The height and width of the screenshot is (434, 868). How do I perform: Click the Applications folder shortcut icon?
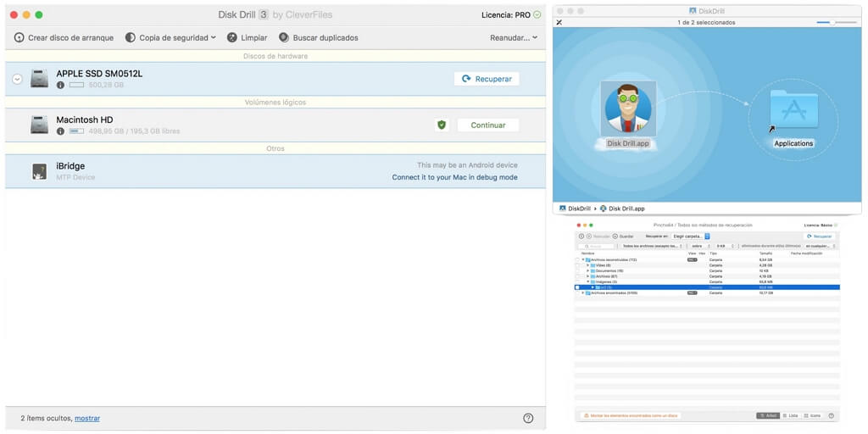point(793,111)
